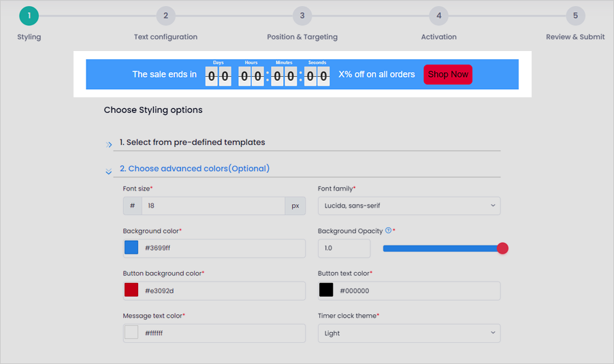The height and width of the screenshot is (364, 614).
Task: Go to step 1 Styling circle
Action: tap(29, 16)
